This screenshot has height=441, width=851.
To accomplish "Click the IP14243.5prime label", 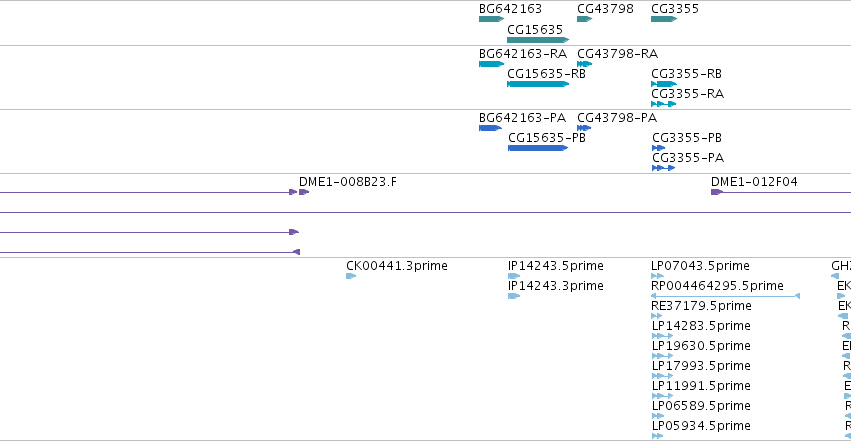I will [x=556, y=266].
